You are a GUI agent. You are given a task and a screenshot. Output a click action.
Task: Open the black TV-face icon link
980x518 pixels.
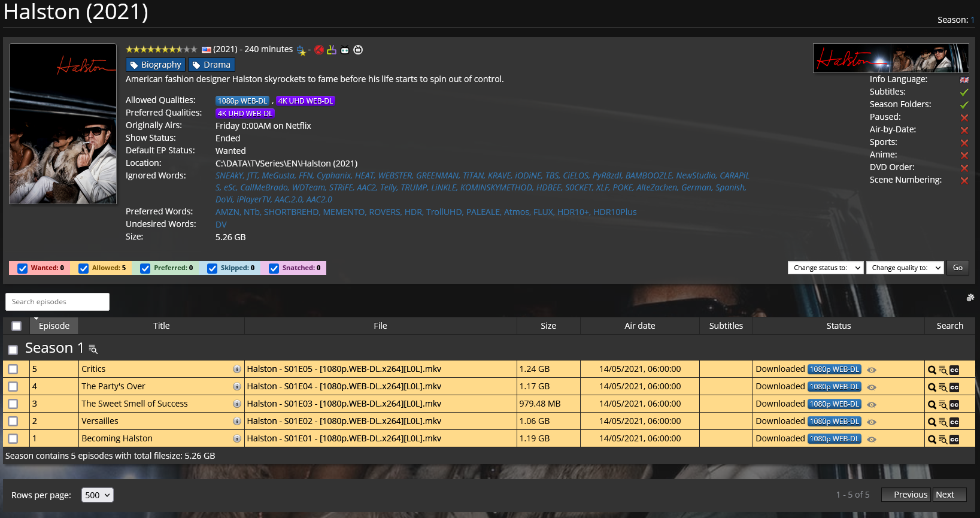345,50
